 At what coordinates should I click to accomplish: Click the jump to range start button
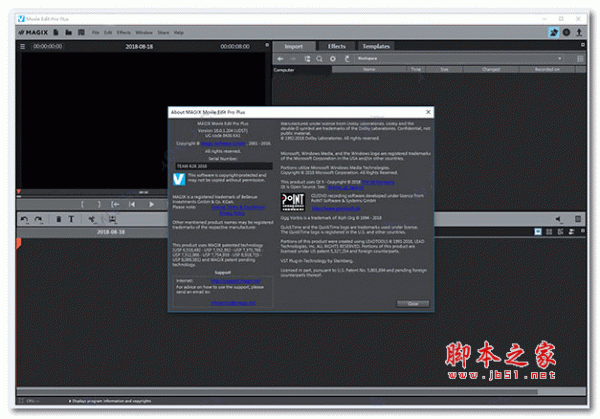pos(115,204)
